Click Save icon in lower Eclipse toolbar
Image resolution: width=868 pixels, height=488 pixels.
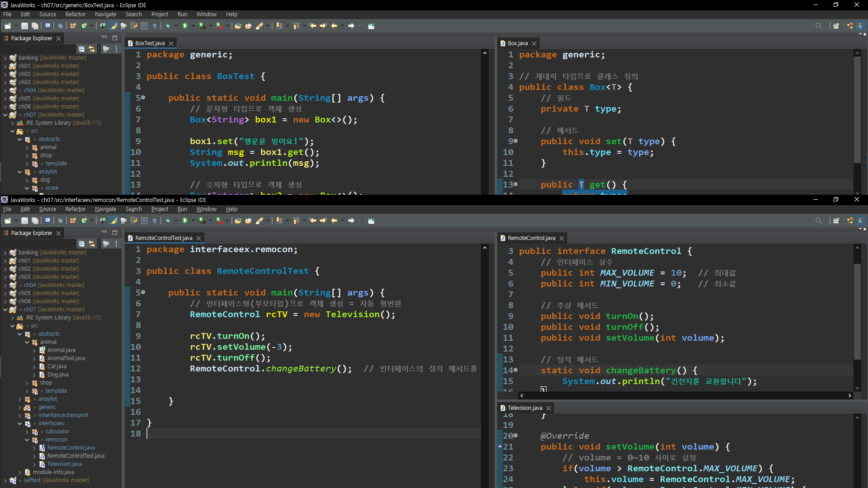pos(24,221)
